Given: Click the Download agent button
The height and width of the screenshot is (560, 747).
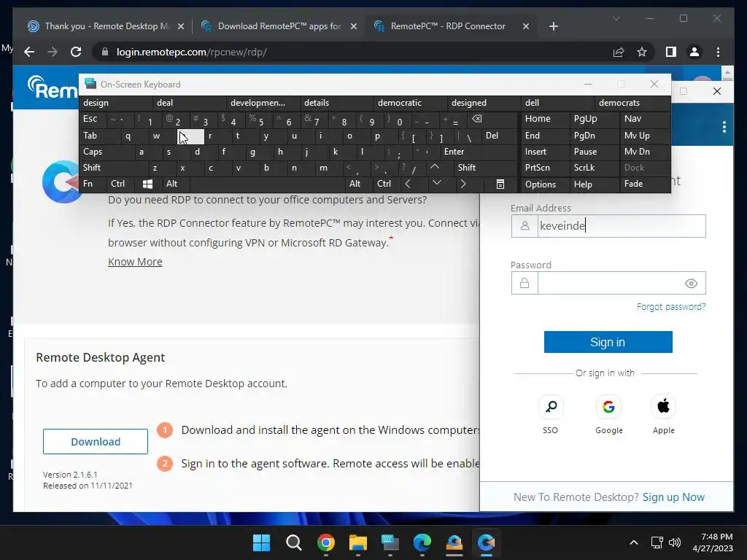Looking at the screenshot, I should pyautogui.click(x=96, y=441).
